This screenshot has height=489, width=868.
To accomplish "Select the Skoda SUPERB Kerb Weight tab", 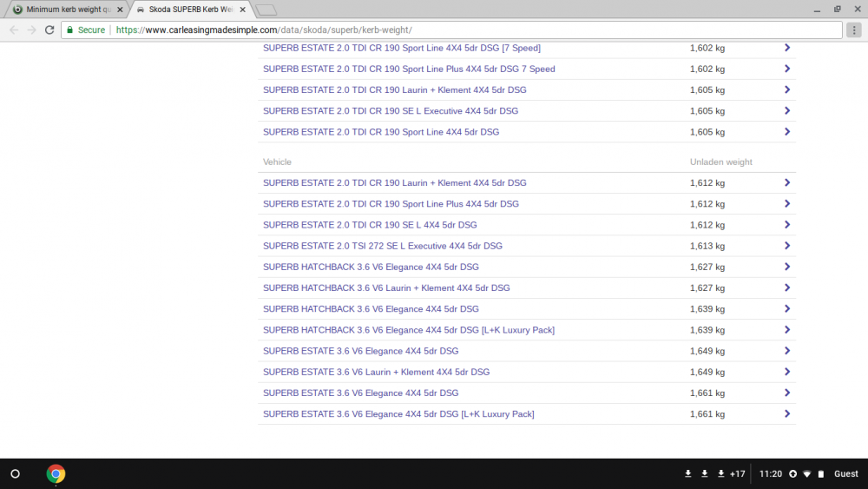I will tap(191, 10).
